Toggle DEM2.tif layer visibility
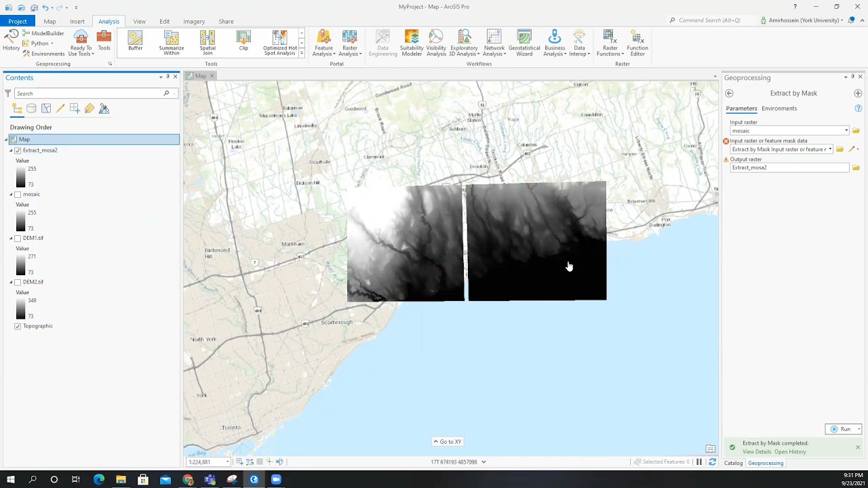868x488 pixels. pyautogui.click(x=18, y=282)
